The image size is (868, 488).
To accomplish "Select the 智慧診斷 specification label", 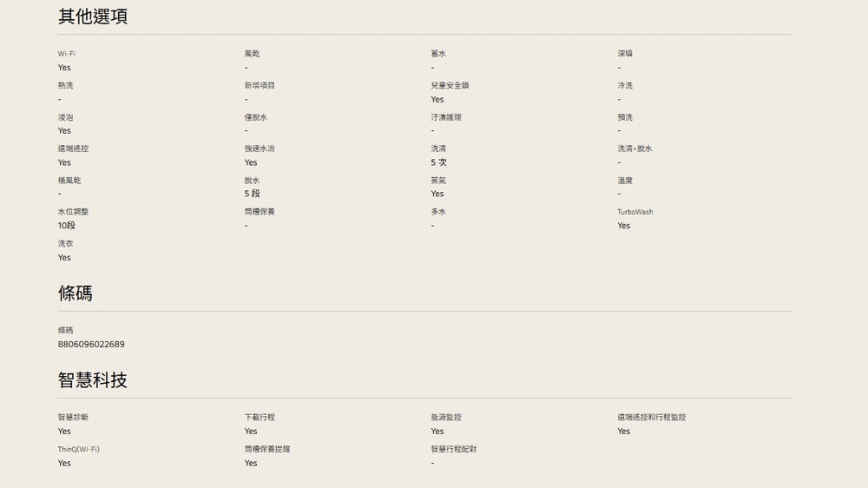I will [73, 418].
